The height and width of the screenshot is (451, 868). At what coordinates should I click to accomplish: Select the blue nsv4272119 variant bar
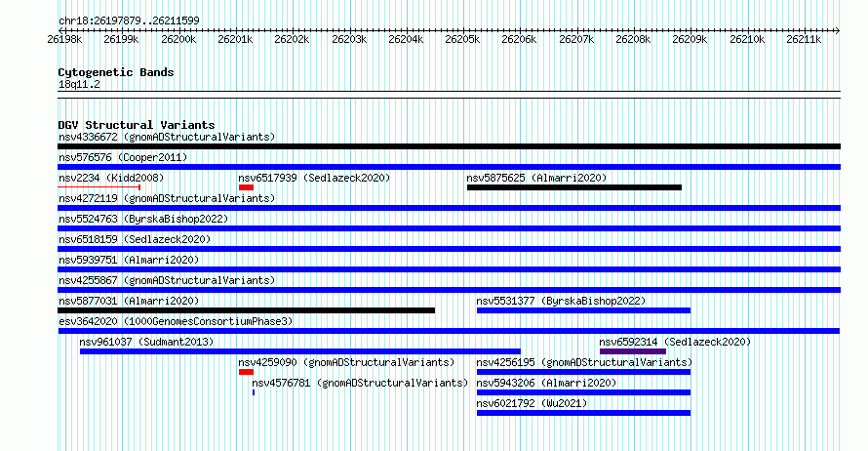click(449, 208)
